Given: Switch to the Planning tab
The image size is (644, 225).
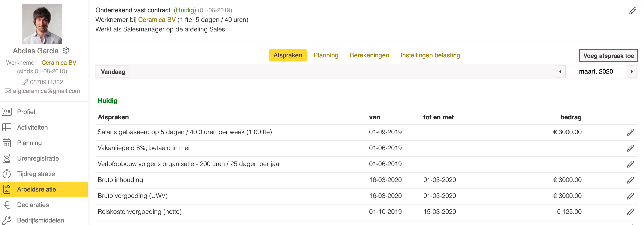Looking at the screenshot, I should [326, 55].
